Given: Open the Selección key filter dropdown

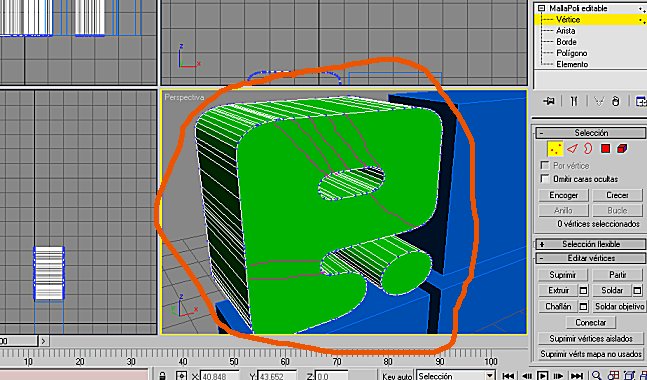Looking at the screenshot, I should pyautogui.click(x=455, y=376).
